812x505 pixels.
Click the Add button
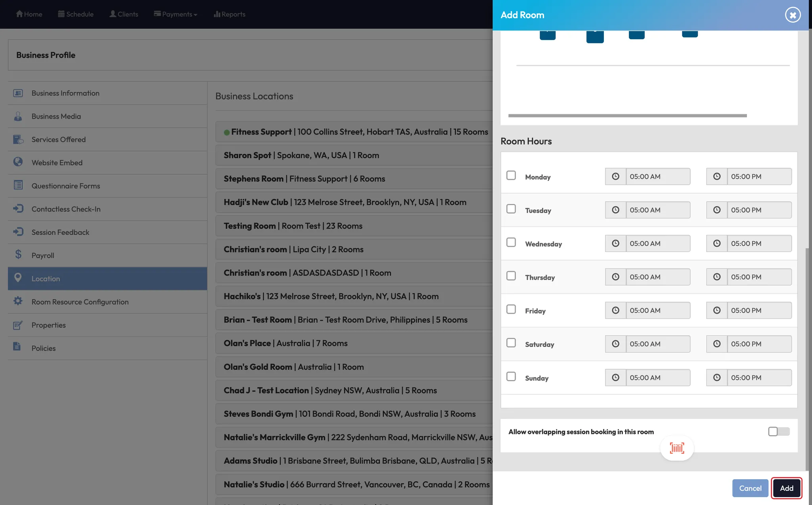(x=786, y=488)
